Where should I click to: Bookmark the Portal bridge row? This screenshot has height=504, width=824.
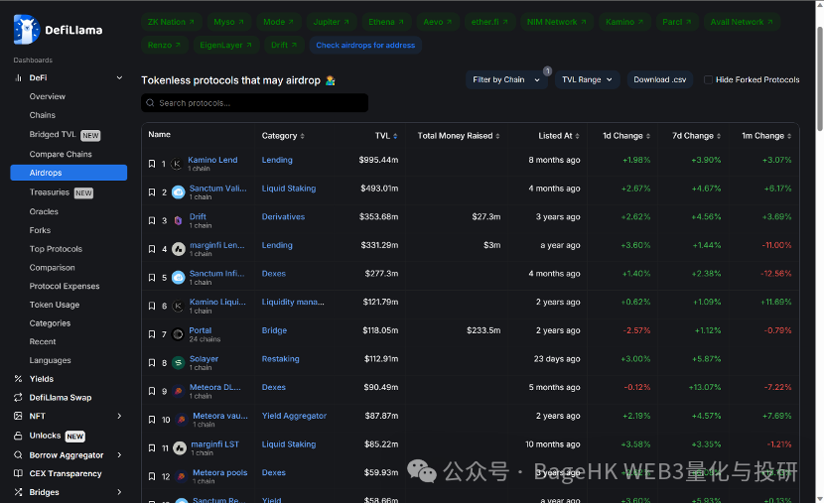tap(151, 334)
